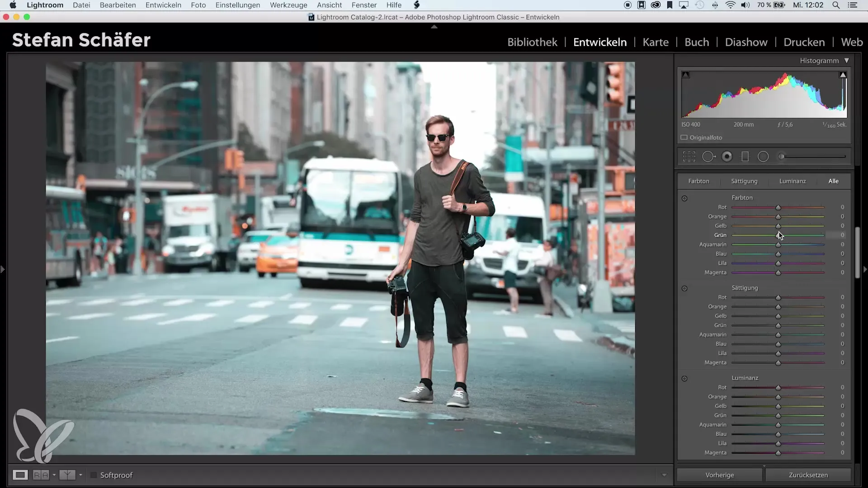The height and width of the screenshot is (488, 868).
Task: Open the volume control menu
Action: tap(745, 5)
